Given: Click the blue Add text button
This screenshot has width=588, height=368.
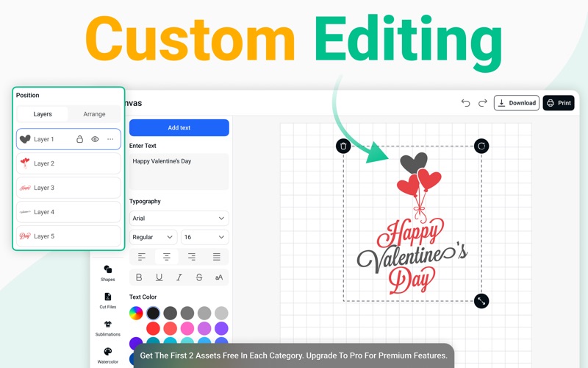Looking at the screenshot, I should (x=179, y=127).
